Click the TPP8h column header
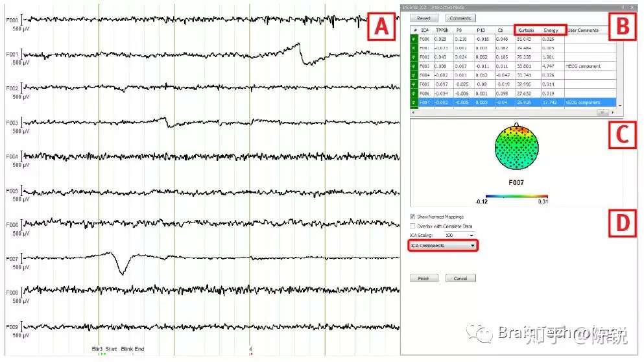The height and width of the screenshot is (362, 644). [x=442, y=30]
